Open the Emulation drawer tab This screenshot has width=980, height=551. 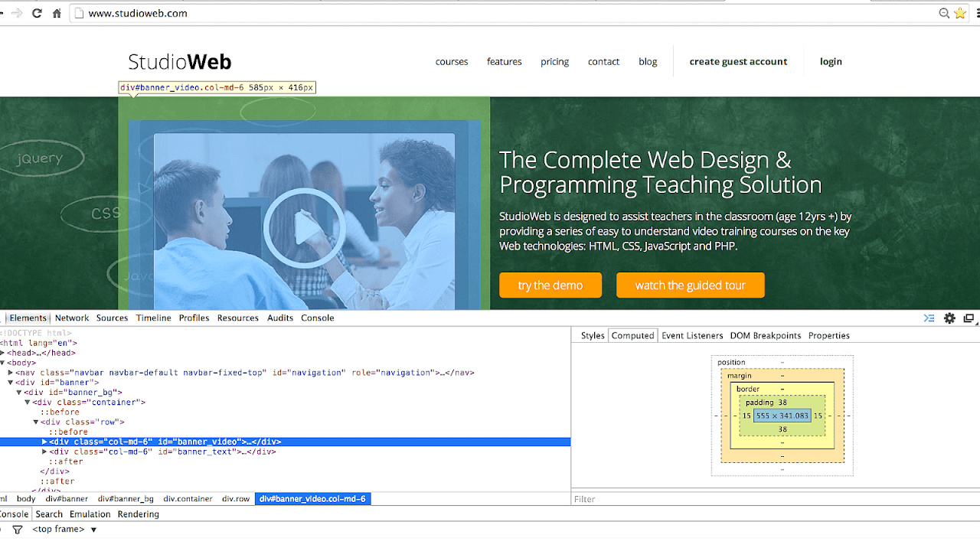90,514
